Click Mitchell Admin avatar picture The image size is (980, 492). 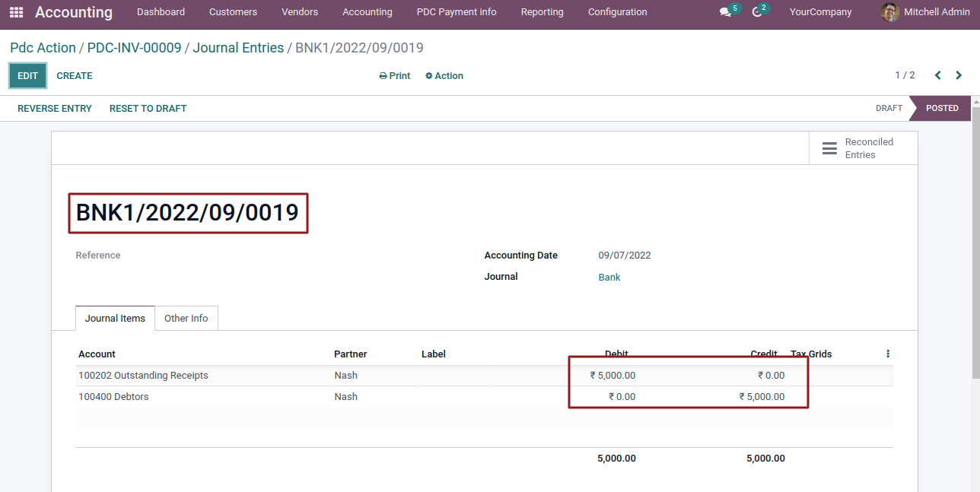(x=889, y=12)
